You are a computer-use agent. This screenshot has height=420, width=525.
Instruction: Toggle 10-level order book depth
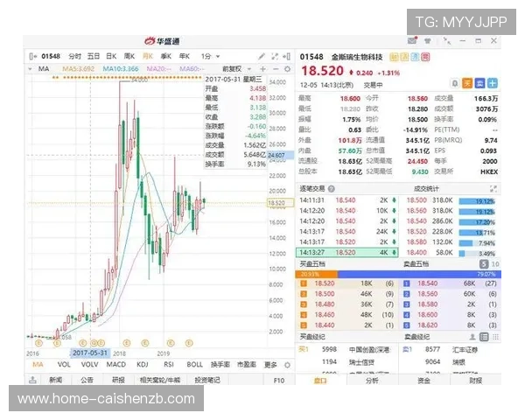(495, 264)
